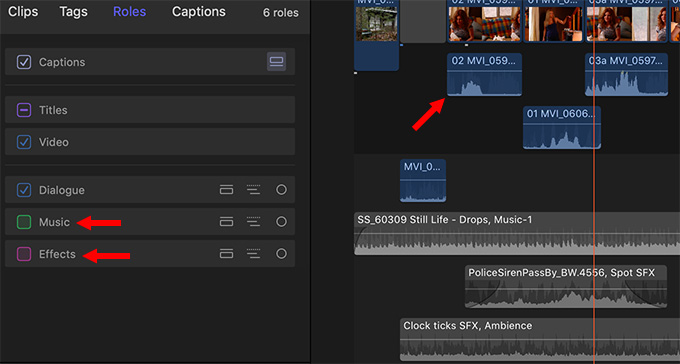Image resolution: width=680 pixels, height=364 pixels.
Task: Switch to the Tags tab
Action: coord(73,12)
